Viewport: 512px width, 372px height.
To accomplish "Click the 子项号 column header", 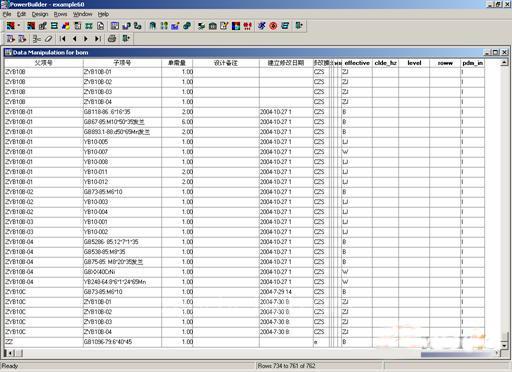I will [x=122, y=63].
